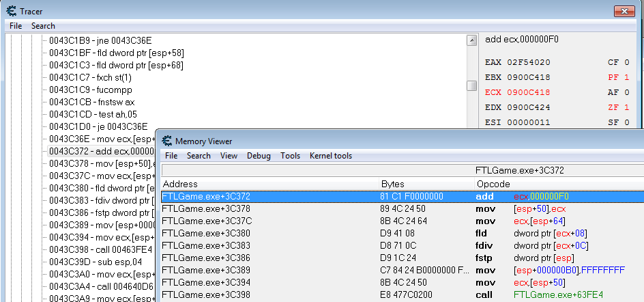Close the Tracer window

(x=624, y=11)
